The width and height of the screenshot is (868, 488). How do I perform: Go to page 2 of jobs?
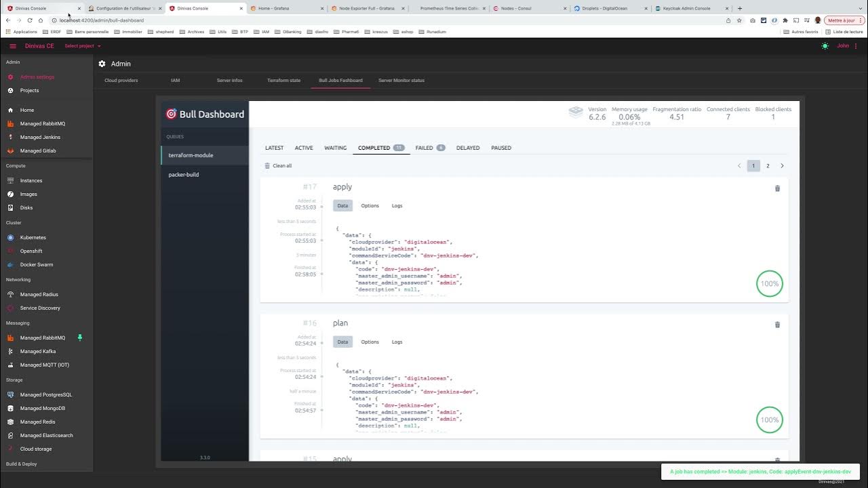[x=768, y=166]
